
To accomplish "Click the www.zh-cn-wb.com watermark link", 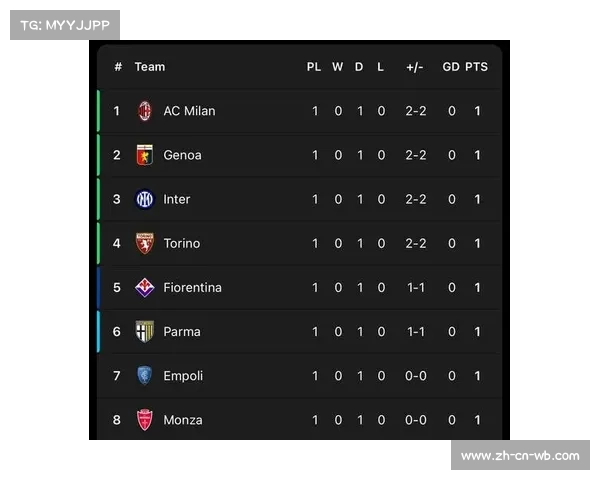I will tap(520, 456).
